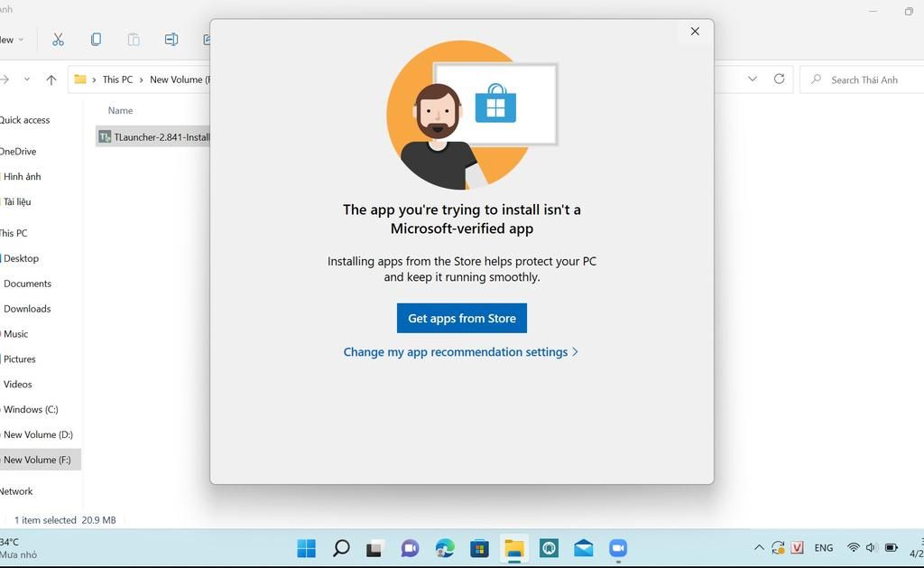Open New Volume (D:) in sidebar
The image size is (924, 568).
(x=38, y=434)
